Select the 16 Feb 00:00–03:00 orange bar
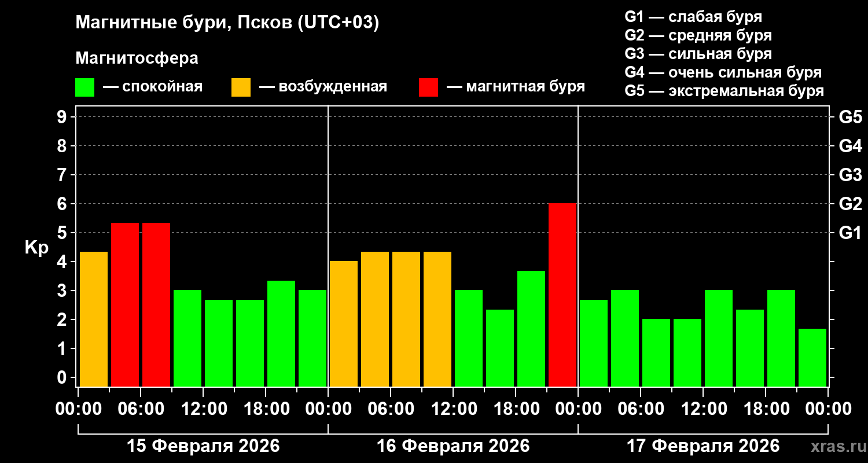This screenshot has width=868, height=463. (344, 324)
